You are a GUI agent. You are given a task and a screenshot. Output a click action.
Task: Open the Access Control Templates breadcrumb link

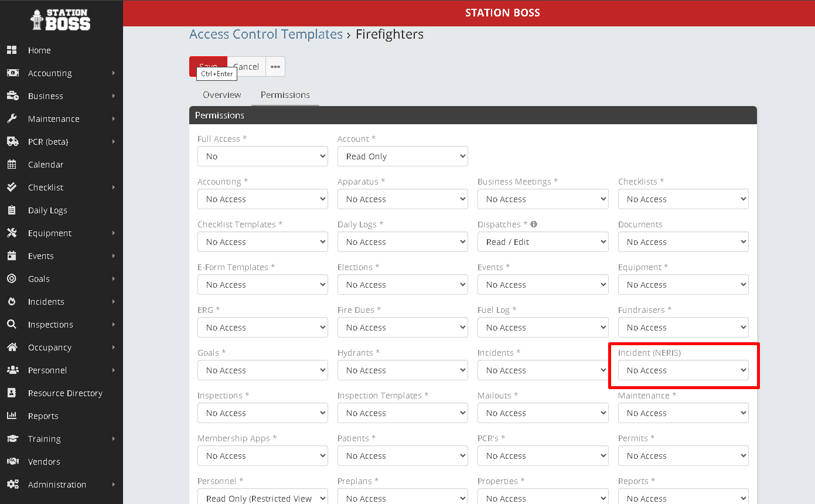266,35
